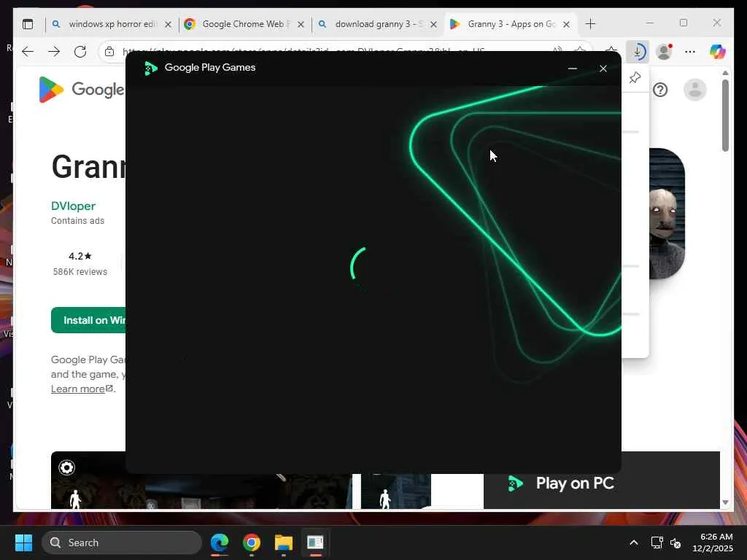Screen dimensions: 747x560
Task: Open the Copilot sidebar icon
Action: tap(717, 52)
